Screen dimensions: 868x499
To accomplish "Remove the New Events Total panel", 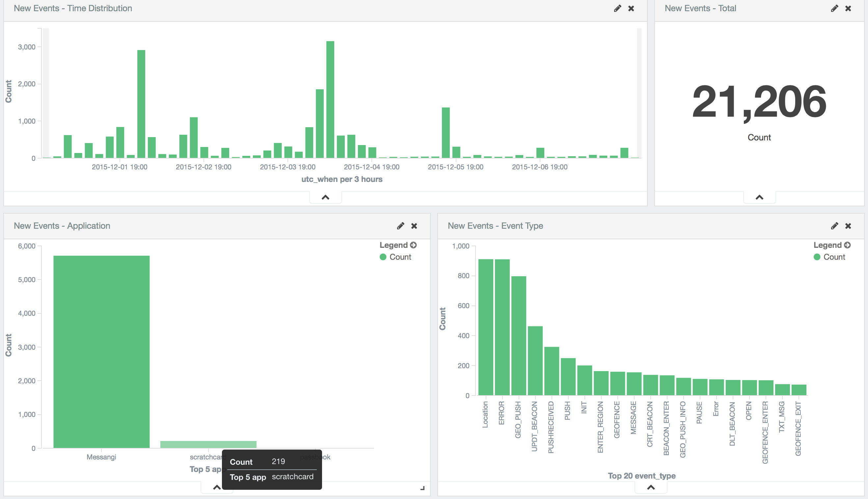I will coord(848,8).
